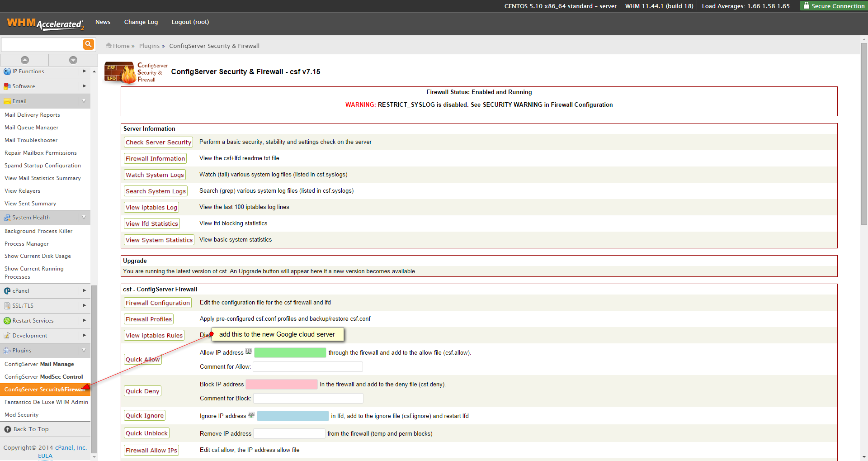Viewport: 868px width, 461px height.
Task: Click the Plugins breadcrumb link
Action: coord(149,46)
